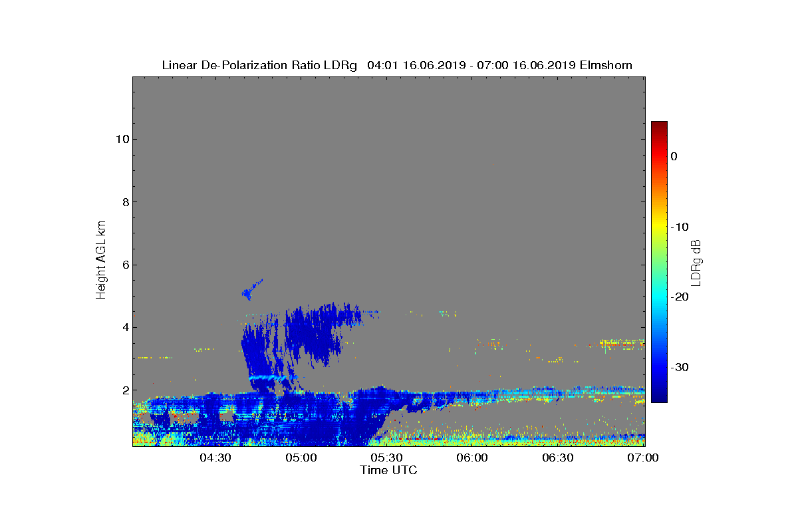Image resolution: width=798 pixels, height=532 pixels.
Task: Click the yellow band of the colorbar
Action: 659,227
